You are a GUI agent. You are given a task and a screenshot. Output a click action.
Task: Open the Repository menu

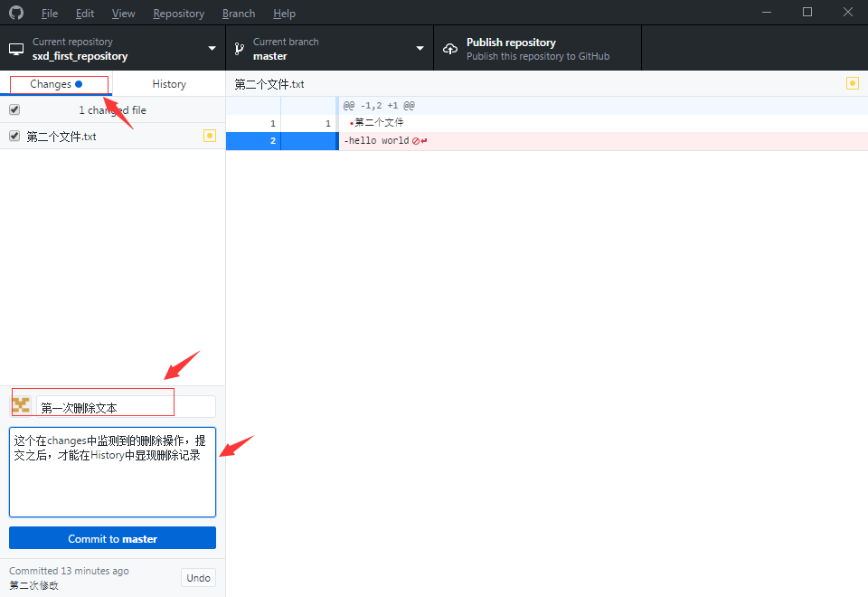pos(178,14)
